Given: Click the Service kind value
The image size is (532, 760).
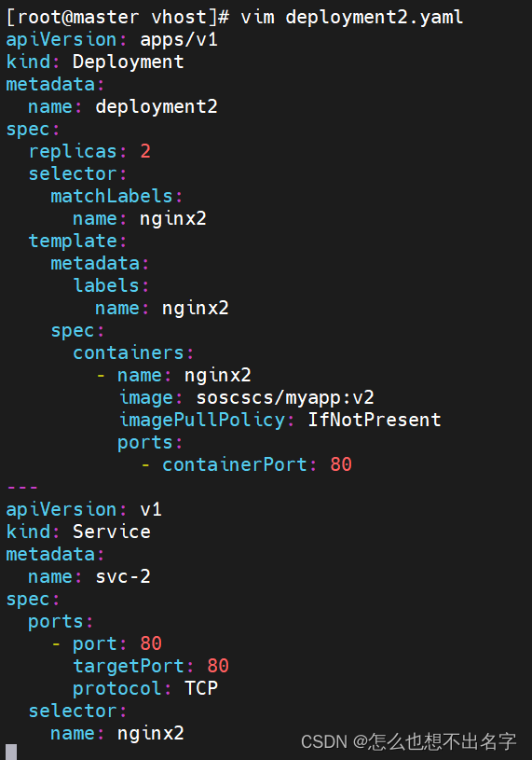Looking at the screenshot, I should (111, 532).
